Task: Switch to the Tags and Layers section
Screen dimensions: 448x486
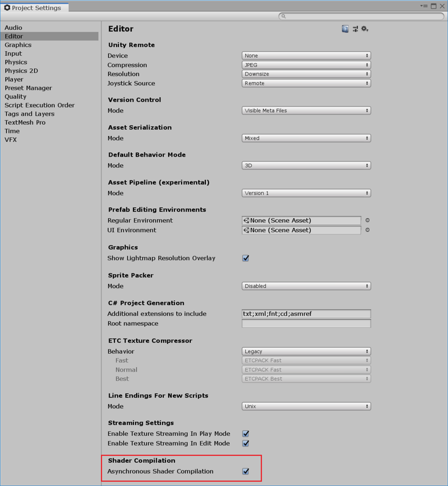Action: (29, 114)
